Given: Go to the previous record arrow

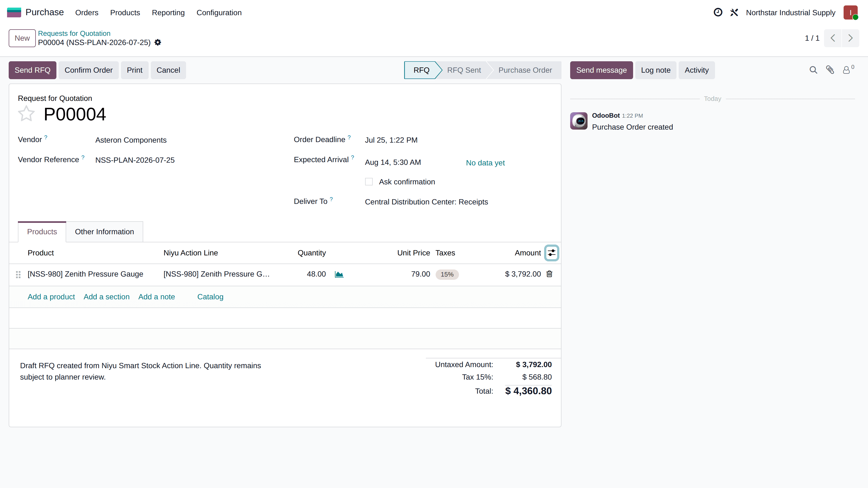Looking at the screenshot, I should click(833, 38).
